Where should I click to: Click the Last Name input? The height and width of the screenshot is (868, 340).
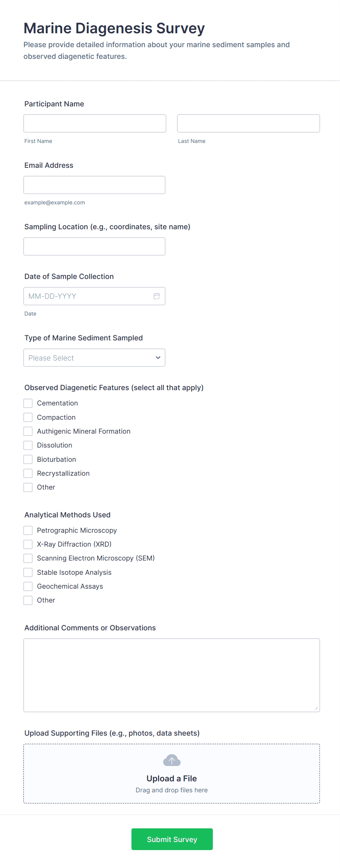[x=248, y=124]
